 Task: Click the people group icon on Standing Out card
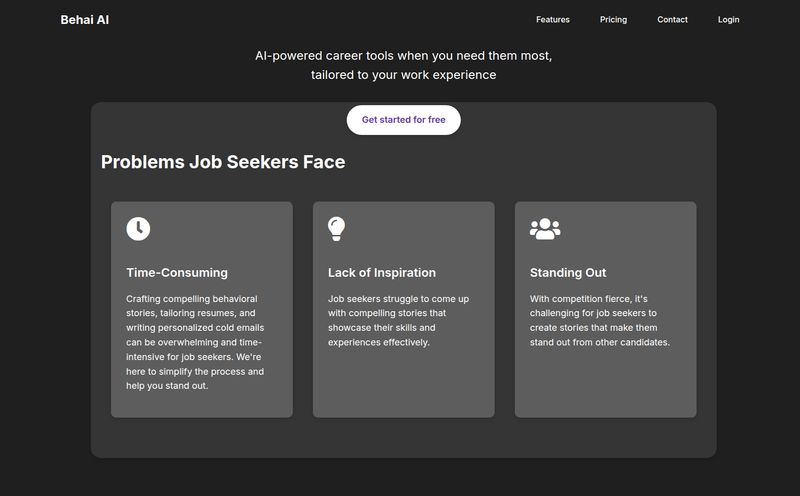(x=545, y=229)
